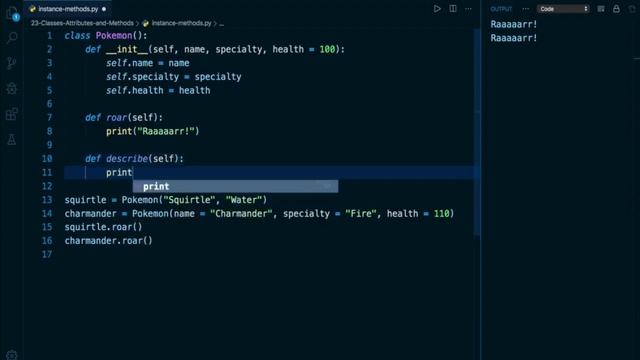Screen dimensions: 640x360
Task: Open the Run and Debug view
Action: click(x=12, y=88)
